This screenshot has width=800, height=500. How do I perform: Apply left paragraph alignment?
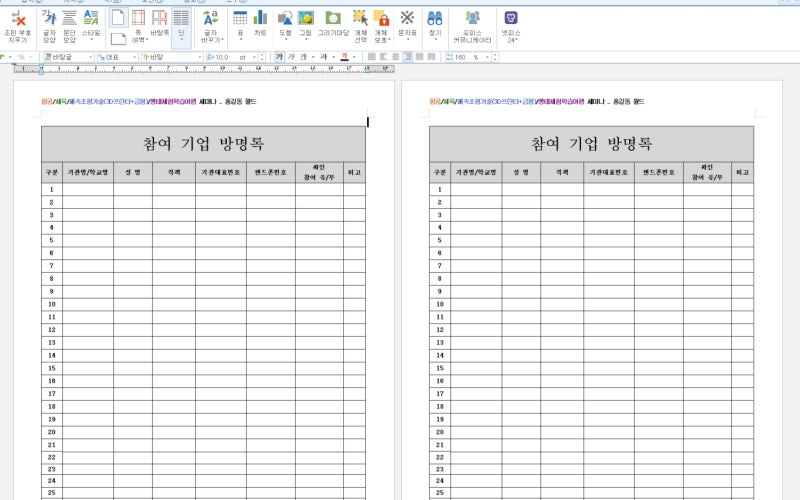point(384,57)
